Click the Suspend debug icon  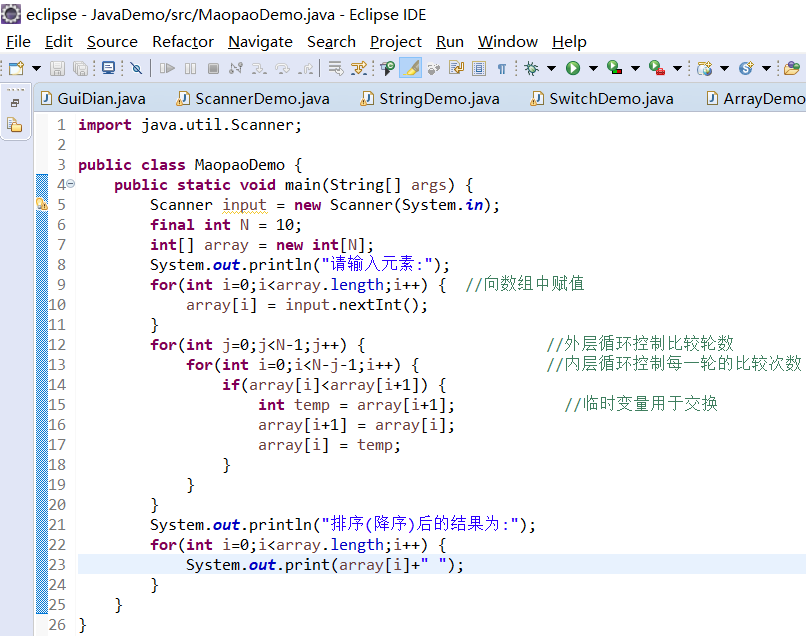pyautogui.click(x=190, y=68)
